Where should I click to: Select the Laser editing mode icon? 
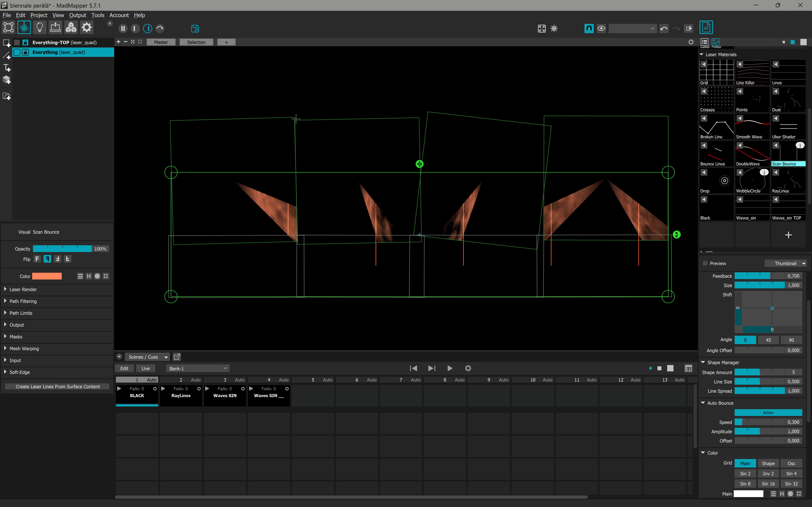pos(24,27)
